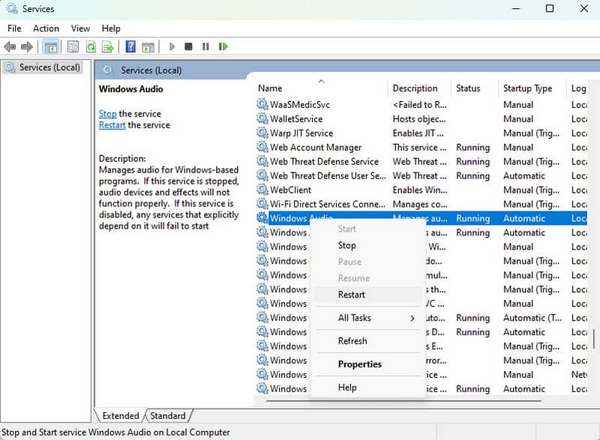Sort by the Name column header

(321, 88)
